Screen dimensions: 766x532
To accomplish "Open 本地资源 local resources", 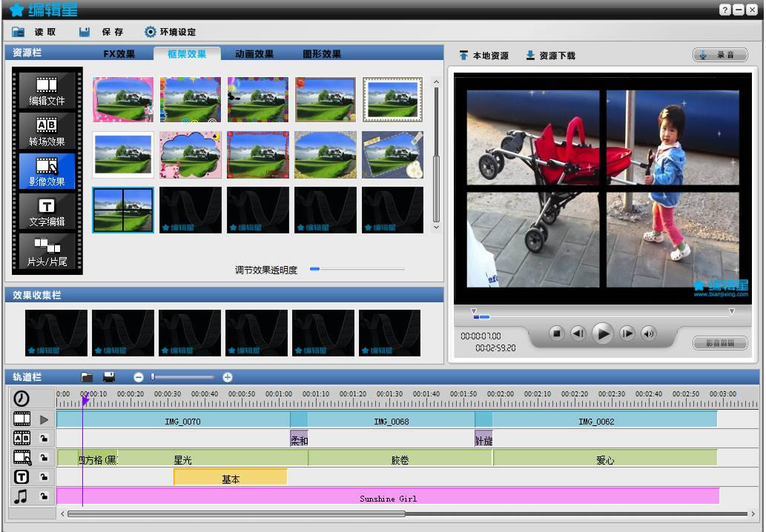I will click(484, 56).
